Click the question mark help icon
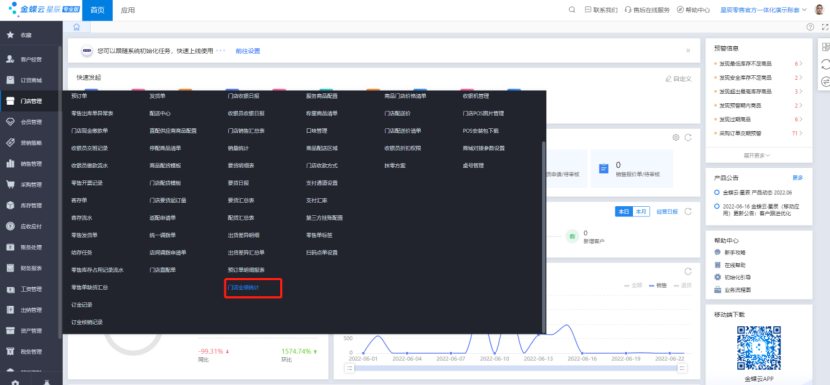 (810, 27)
